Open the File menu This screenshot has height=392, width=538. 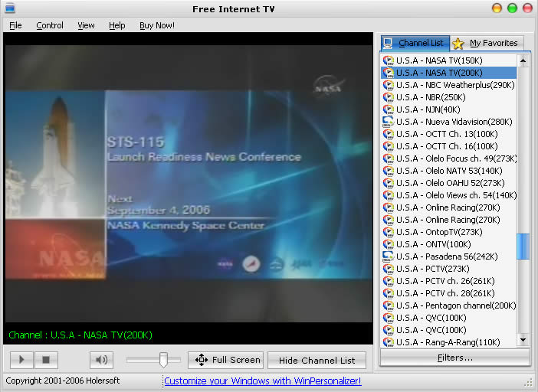(x=15, y=25)
